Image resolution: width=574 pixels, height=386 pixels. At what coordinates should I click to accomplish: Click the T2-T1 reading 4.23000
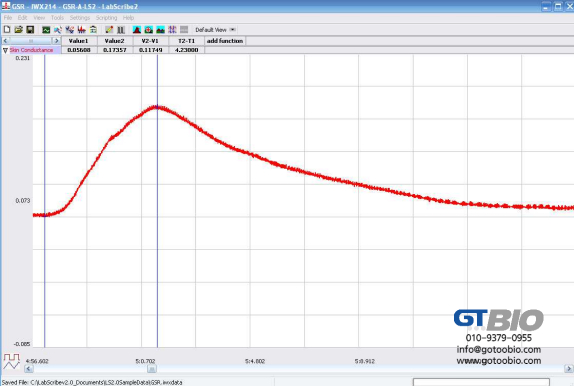[186, 50]
